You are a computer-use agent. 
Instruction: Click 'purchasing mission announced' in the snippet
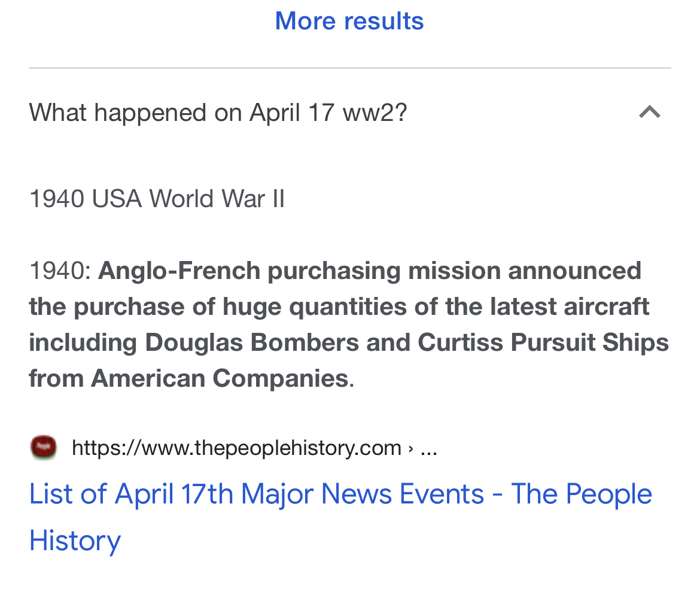[x=455, y=271]
